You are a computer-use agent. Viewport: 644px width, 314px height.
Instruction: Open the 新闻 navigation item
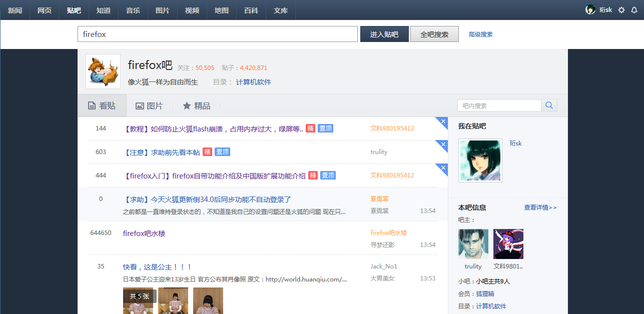(15, 10)
